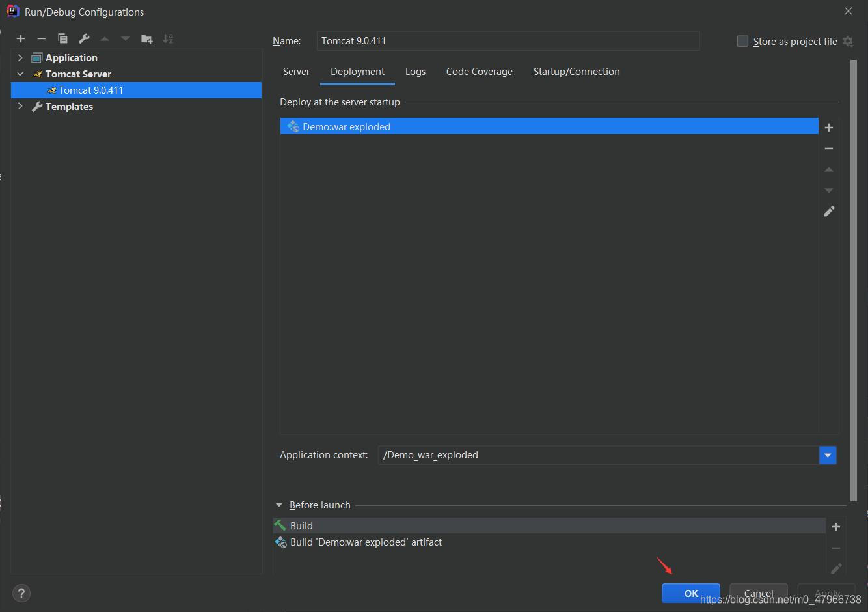Screen dimensions: 868x612
Task: Switch to the Server tab
Action: point(296,72)
